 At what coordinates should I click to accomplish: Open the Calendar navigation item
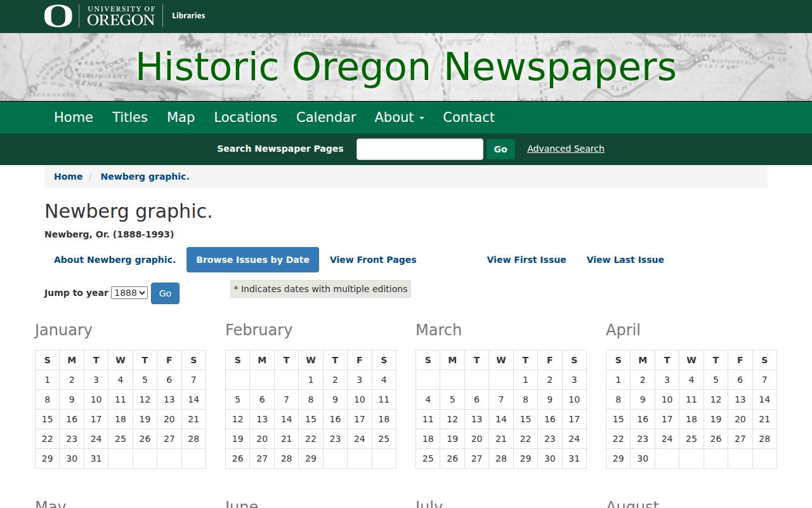coord(326,117)
